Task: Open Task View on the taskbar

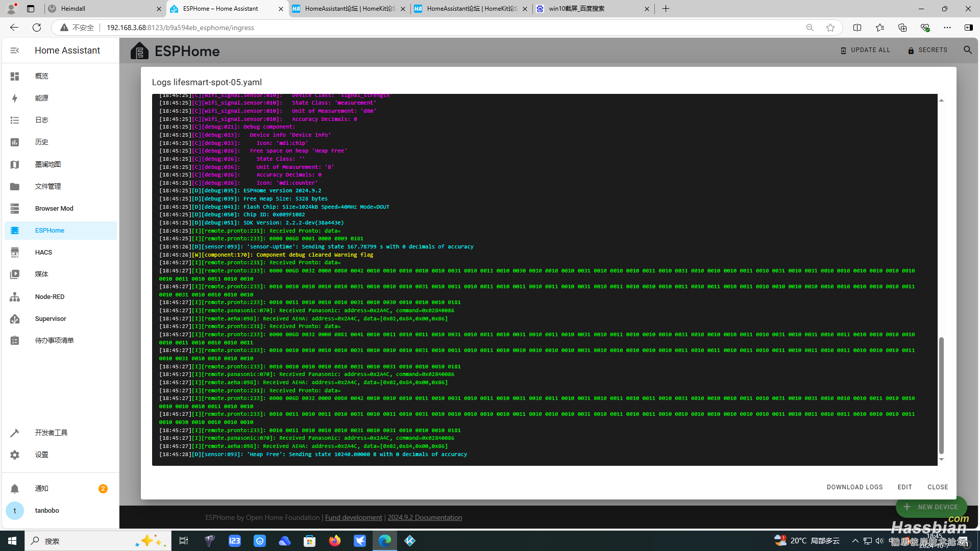Action: point(184,541)
